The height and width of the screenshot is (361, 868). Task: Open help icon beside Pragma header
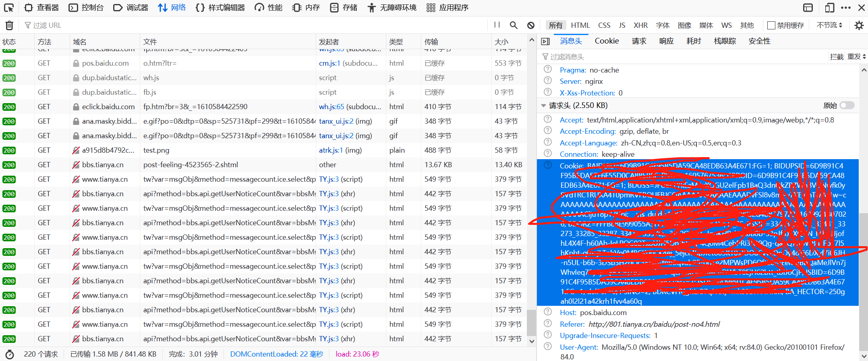(548, 69)
